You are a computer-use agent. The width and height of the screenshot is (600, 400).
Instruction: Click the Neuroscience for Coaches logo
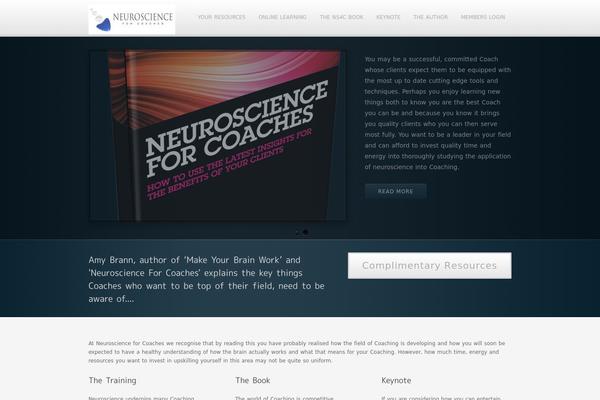(132, 20)
